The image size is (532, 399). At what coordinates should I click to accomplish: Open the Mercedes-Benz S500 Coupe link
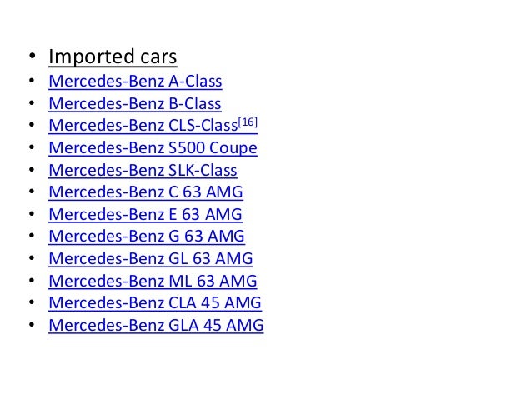coord(153,147)
